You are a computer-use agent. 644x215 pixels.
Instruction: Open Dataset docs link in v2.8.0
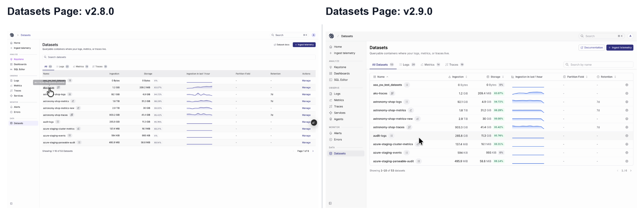pos(281,45)
